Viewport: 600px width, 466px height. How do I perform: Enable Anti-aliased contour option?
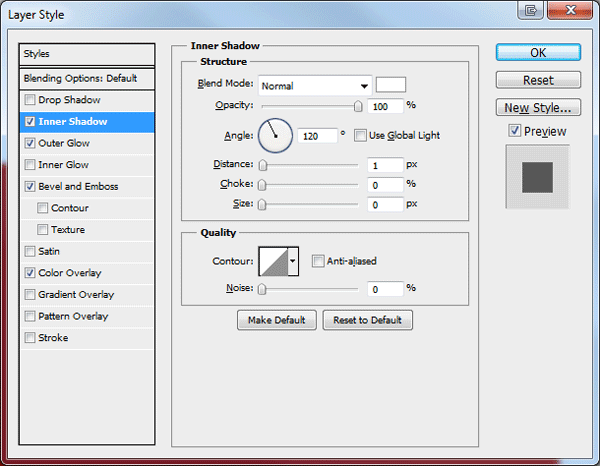point(318,261)
